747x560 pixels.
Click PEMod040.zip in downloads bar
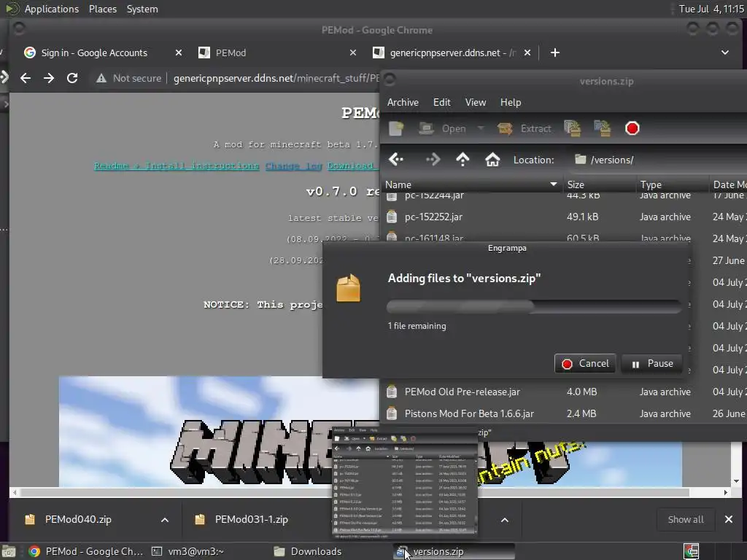pos(78,519)
